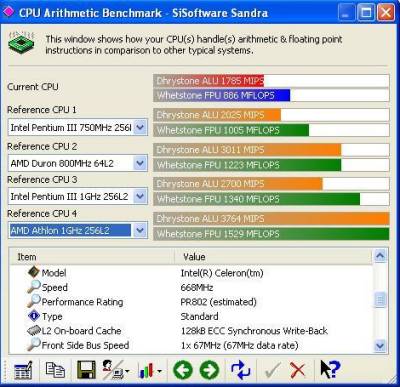Cancel with the red X toolbar icon
Image resolution: width=400 pixels, height=387 pixels.
point(297,370)
